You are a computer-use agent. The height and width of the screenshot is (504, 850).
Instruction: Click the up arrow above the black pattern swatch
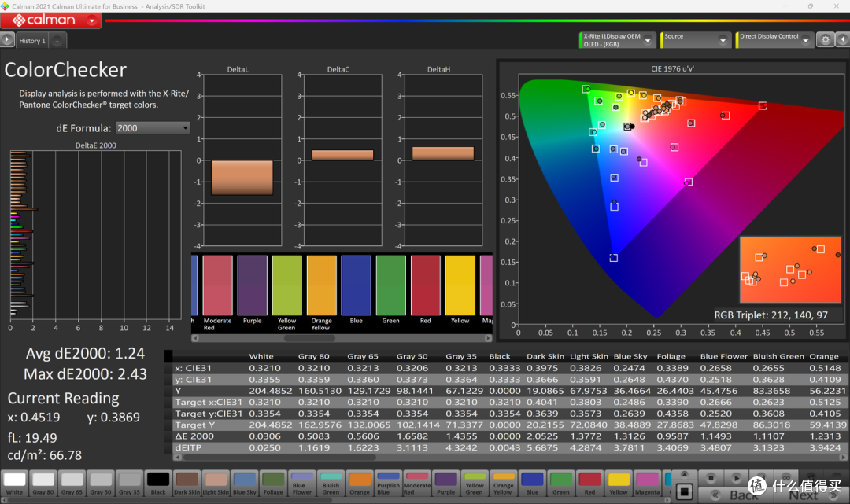click(x=684, y=474)
